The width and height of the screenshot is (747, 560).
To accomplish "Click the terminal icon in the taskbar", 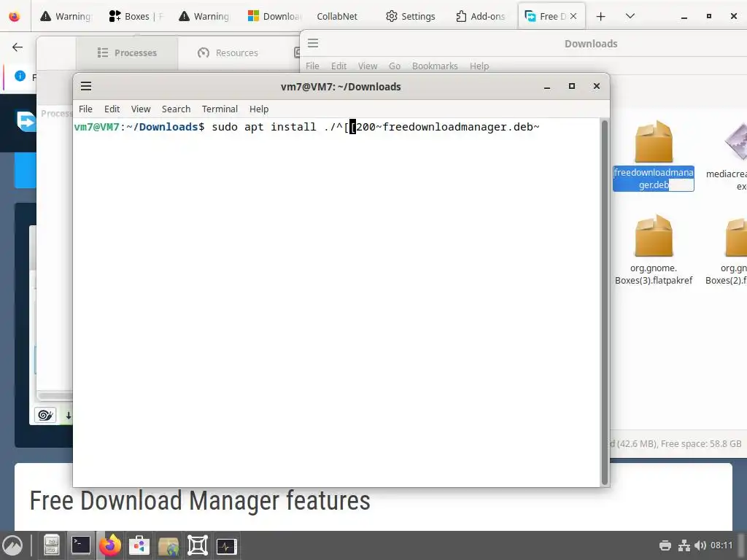I will (x=81, y=545).
